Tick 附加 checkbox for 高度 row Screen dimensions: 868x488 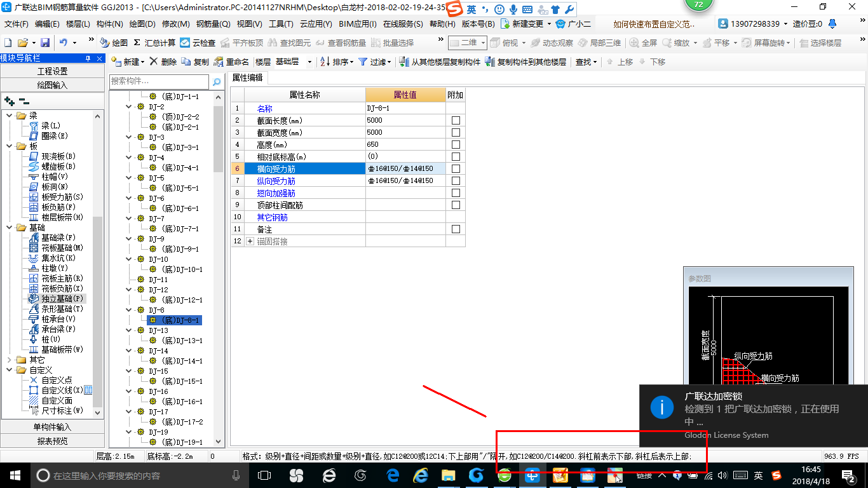pos(456,145)
